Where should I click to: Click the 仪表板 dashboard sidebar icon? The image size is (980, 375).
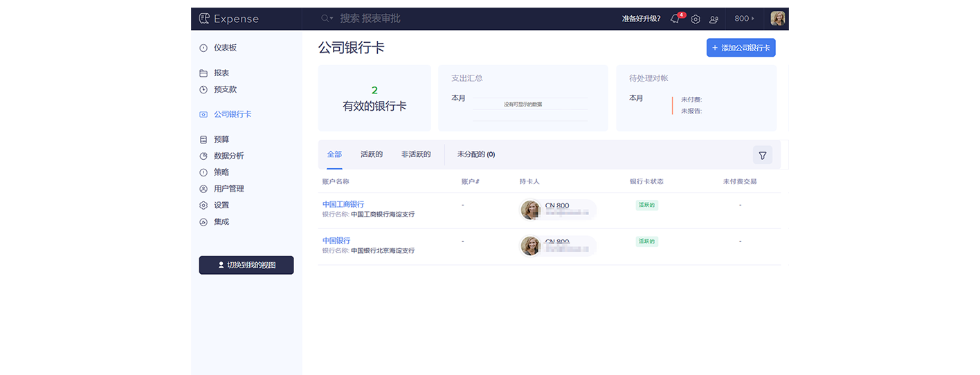tap(203, 48)
